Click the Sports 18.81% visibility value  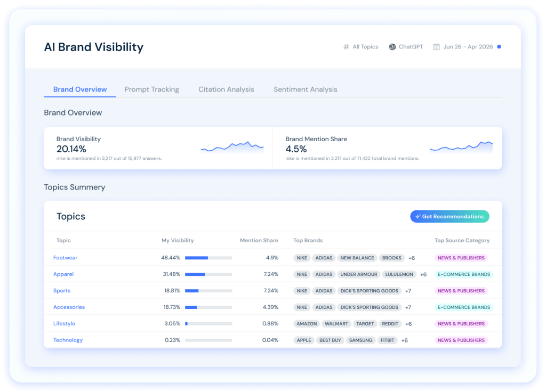click(172, 290)
